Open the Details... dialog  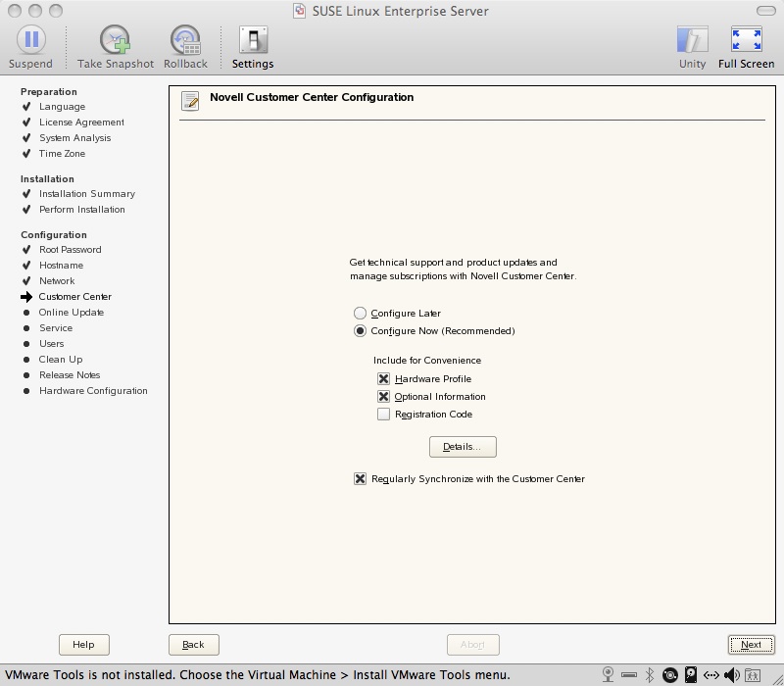(463, 447)
